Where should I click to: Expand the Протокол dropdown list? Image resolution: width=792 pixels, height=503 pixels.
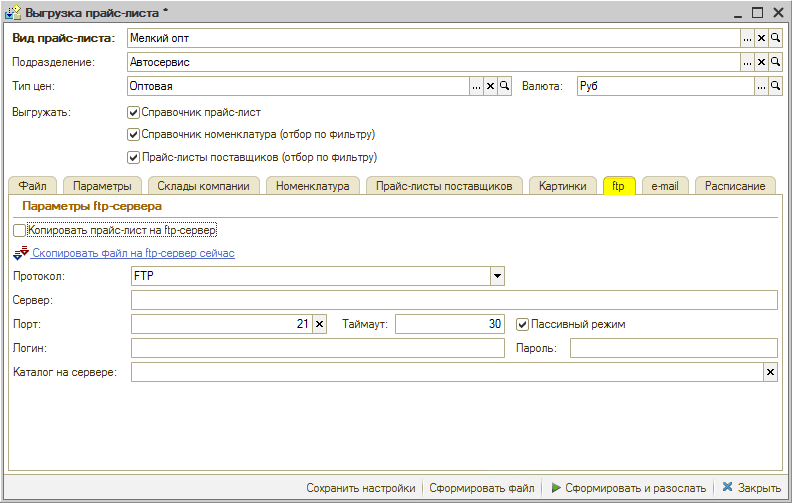tap(497, 276)
